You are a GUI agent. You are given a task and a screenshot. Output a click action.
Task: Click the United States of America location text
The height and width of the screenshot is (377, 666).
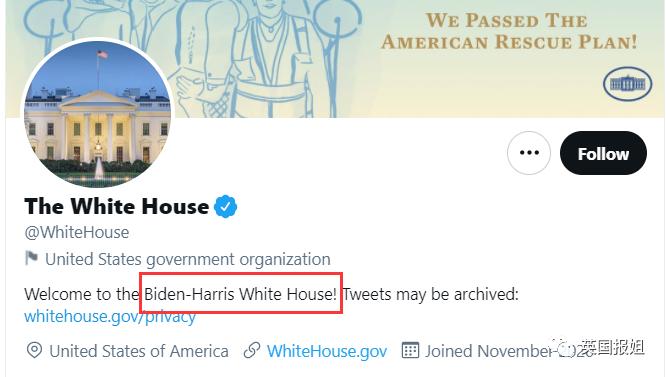139,351
